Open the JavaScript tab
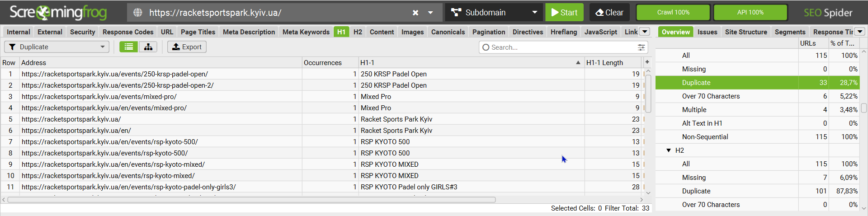Image resolution: width=868 pixels, height=216 pixels. (x=600, y=32)
